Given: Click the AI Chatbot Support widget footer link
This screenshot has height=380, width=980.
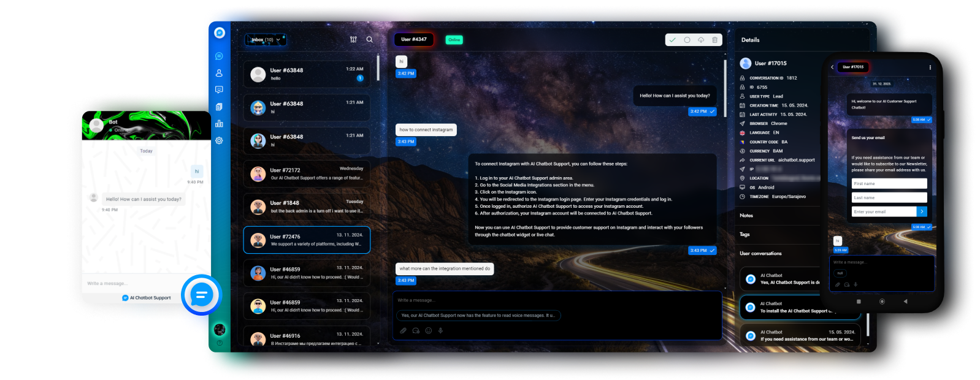Looking at the screenshot, I should [x=147, y=298].
